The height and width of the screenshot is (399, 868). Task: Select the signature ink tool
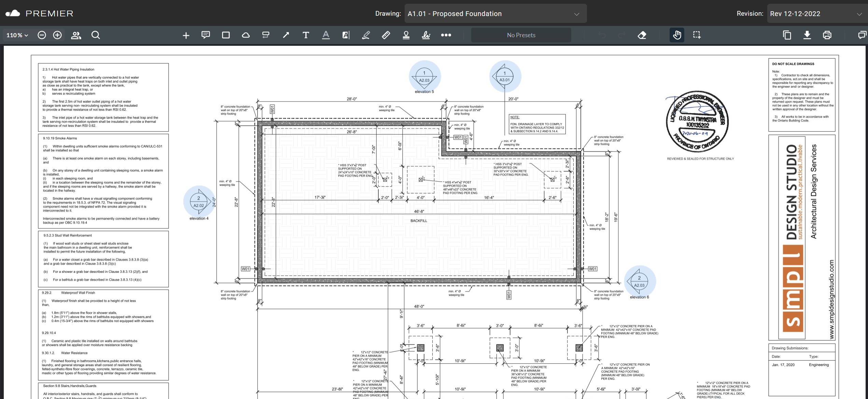coord(426,35)
